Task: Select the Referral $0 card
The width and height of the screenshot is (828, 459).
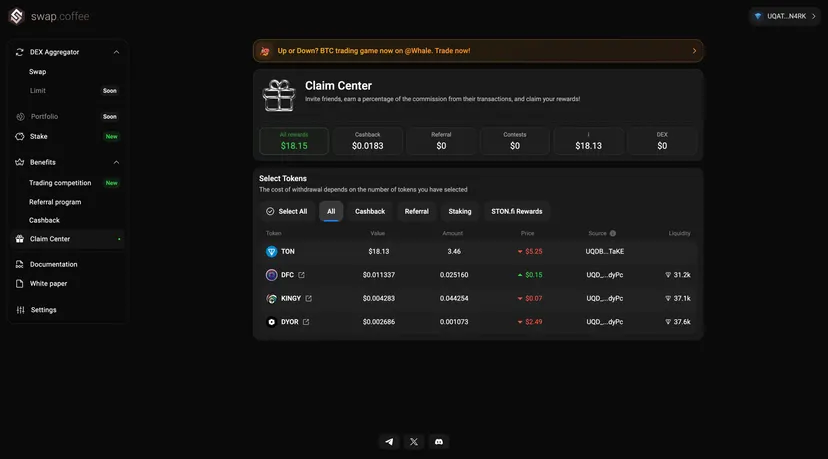Action: coord(441,141)
